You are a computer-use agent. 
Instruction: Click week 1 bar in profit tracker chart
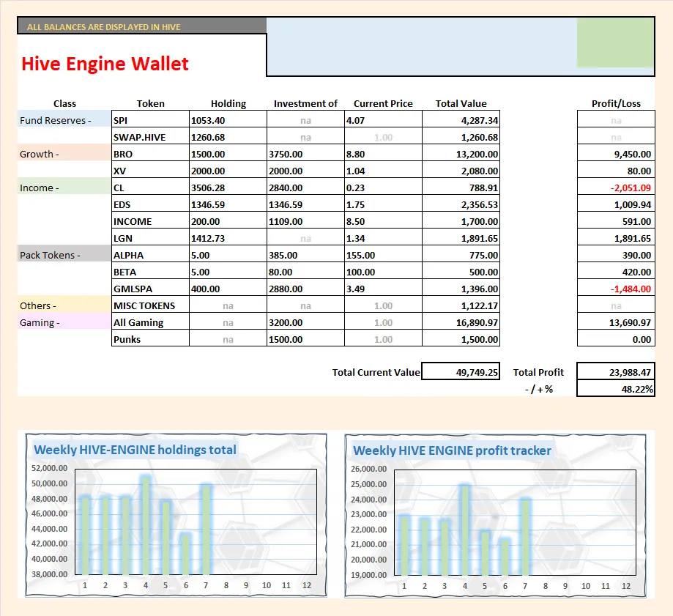pyautogui.click(x=404, y=545)
